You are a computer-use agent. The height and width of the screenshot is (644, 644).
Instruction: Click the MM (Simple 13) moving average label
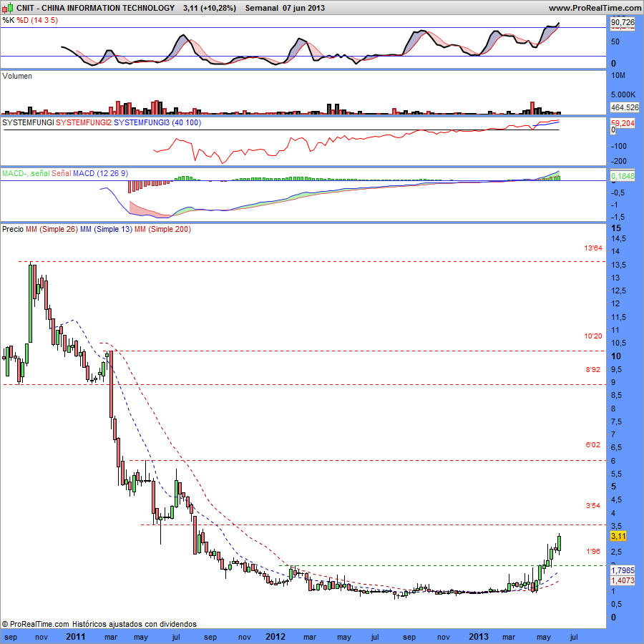coord(107,229)
